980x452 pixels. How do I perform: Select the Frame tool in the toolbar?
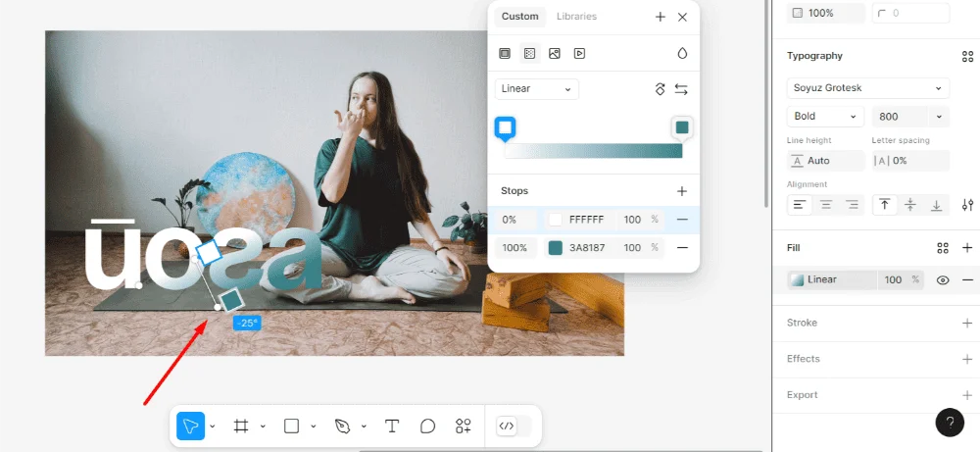[x=240, y=426]
